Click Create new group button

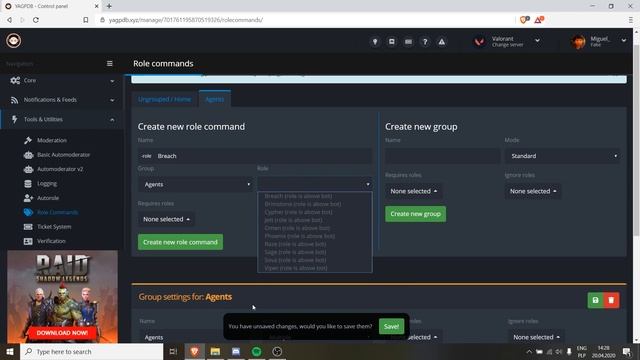pos(416,214)
